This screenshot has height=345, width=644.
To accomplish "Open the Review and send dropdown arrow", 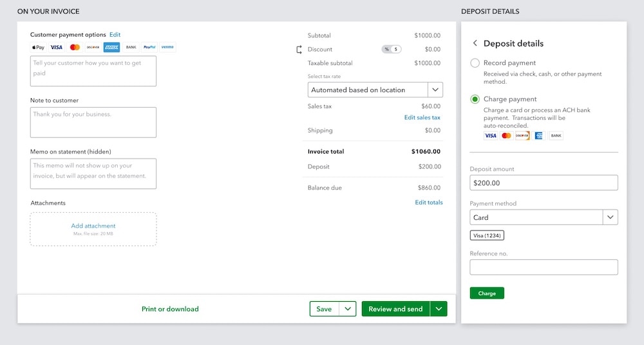I will 439,309.
